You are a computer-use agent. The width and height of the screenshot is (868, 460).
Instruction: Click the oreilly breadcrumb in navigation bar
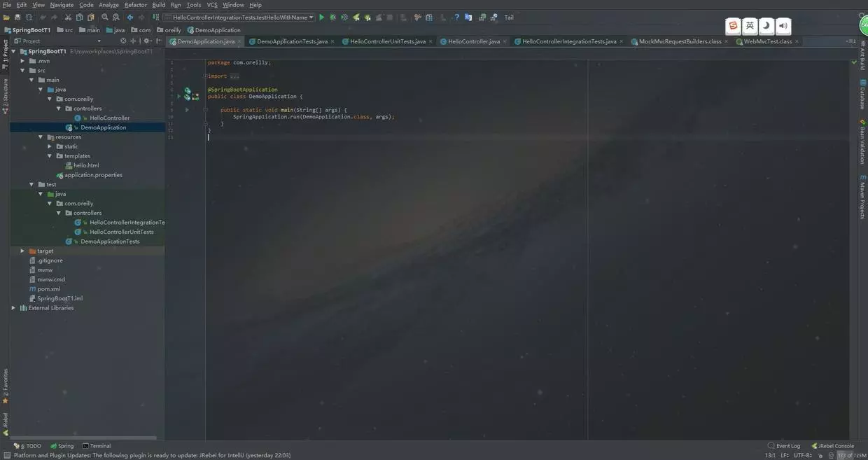[169, 30]
